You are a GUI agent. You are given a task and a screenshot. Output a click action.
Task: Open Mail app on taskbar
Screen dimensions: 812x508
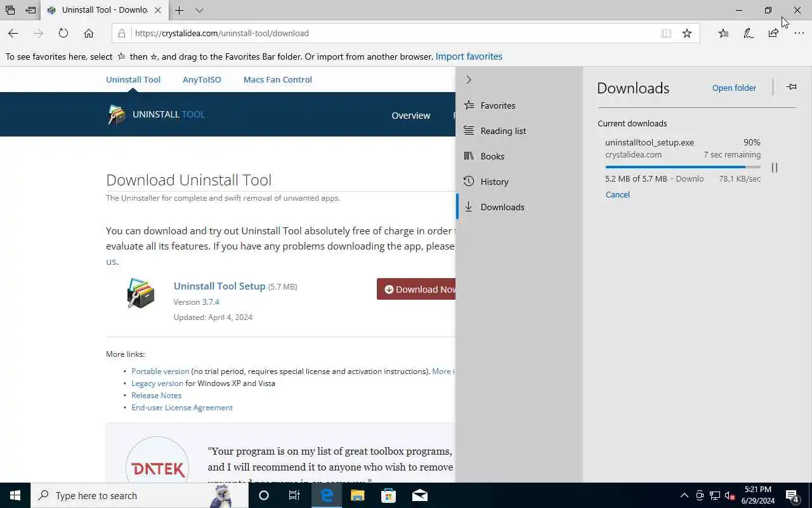click(x=420, y=495)
